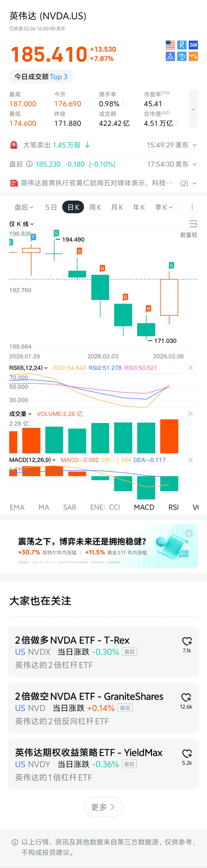Switch chart to 周K weekly view

click(x=95, y=207)
